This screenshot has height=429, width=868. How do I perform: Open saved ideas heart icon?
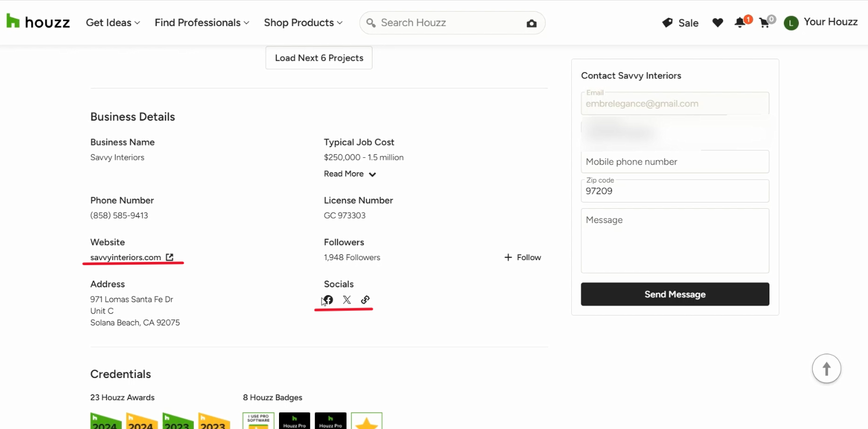[x=717, y=23]
